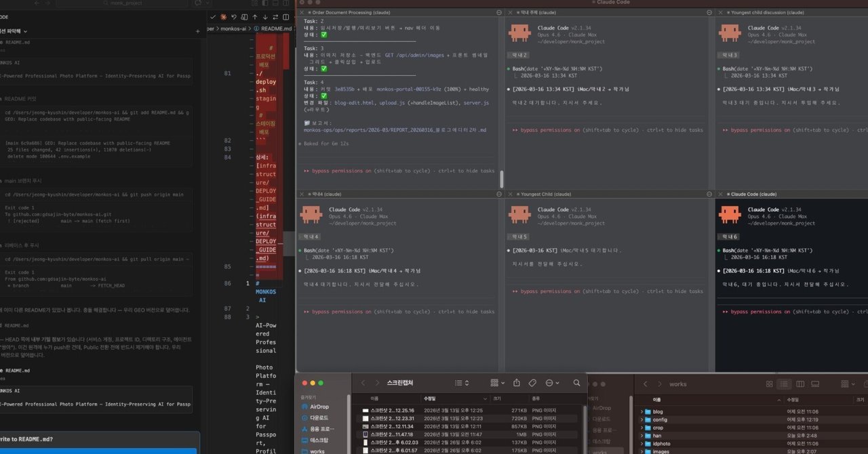Screen dimensions: 868x454
Task: Go forward in the 스크린캡처 Finder window
Action: (377, 384)
